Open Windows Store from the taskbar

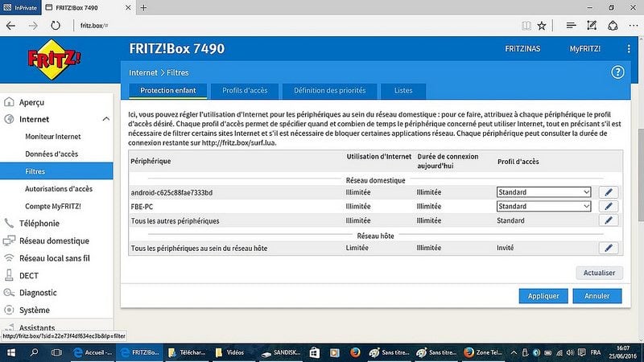(x=314, y=352)
